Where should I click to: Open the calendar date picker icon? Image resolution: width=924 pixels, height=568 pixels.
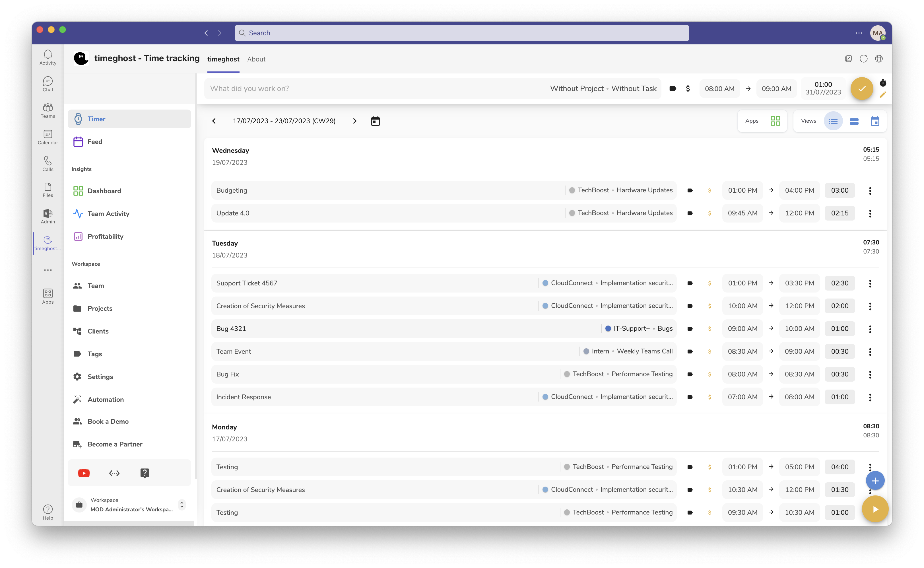[x=375, y=121]
